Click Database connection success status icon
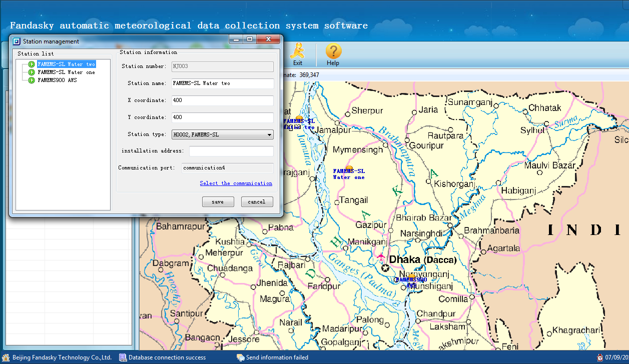Image resolution: width=629 pixels, height=364 pixels. click(x=123, y=357)
